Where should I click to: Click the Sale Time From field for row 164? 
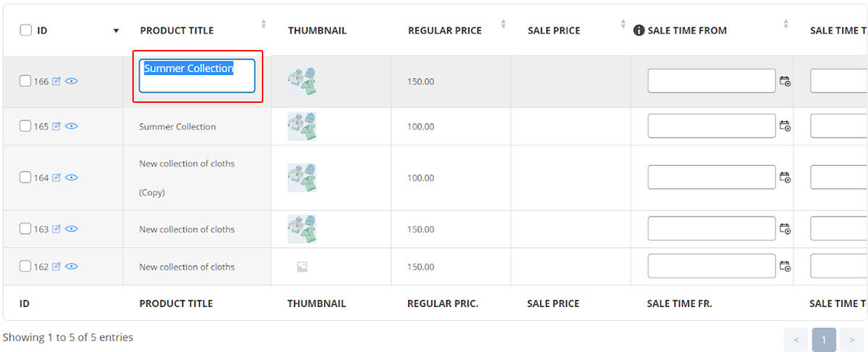point(711,177)
